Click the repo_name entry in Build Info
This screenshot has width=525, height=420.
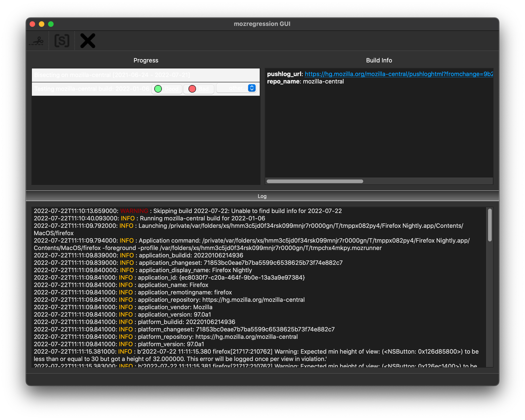(x=305, y=82)
